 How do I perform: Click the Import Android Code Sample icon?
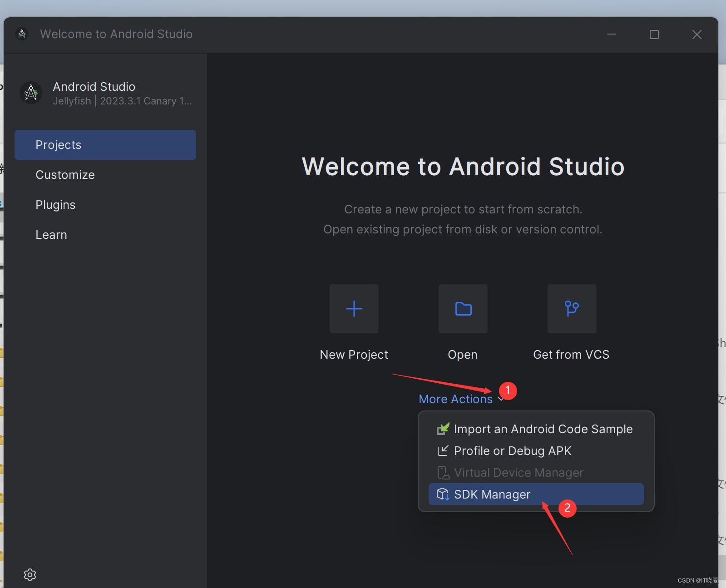443,429
